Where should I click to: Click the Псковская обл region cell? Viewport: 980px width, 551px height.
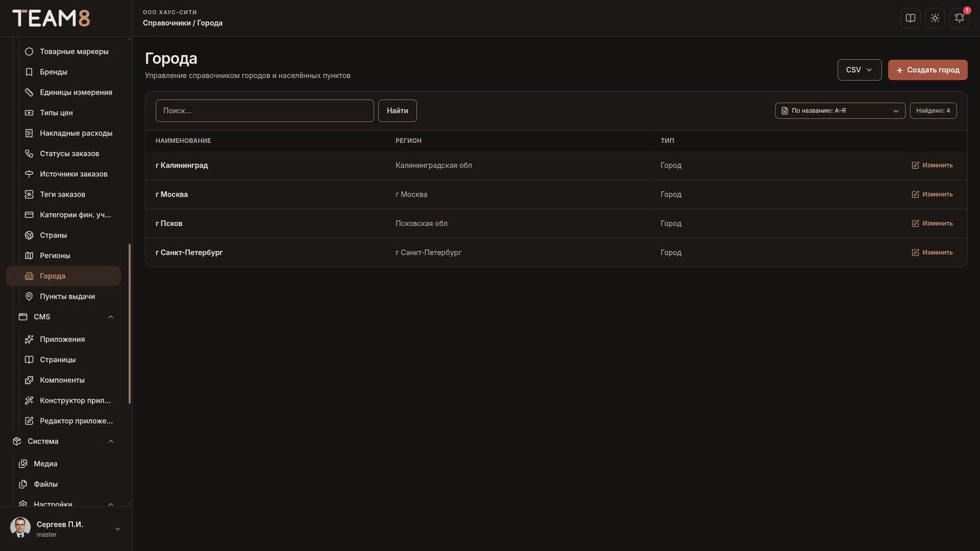click(x=421, y=223)
